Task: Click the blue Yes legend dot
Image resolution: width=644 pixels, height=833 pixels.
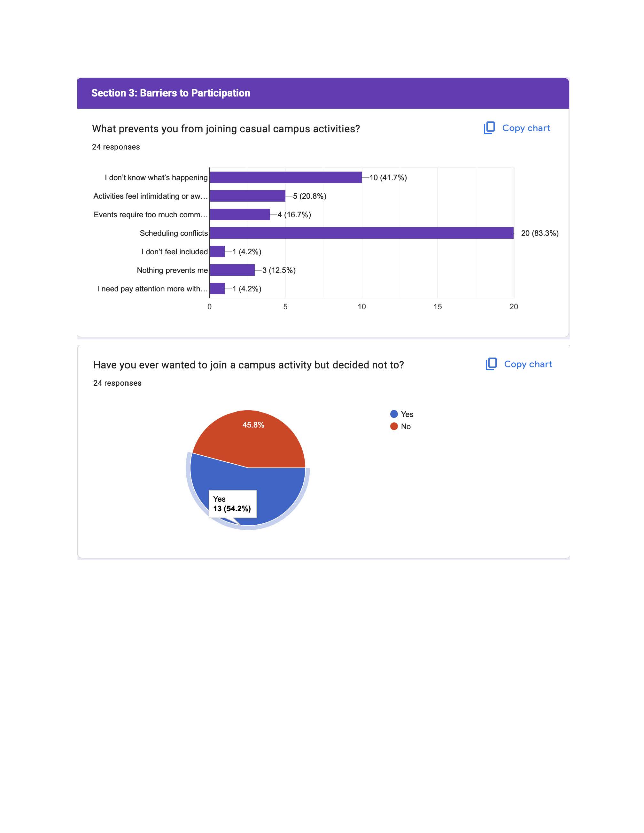Action: point(394,414)
